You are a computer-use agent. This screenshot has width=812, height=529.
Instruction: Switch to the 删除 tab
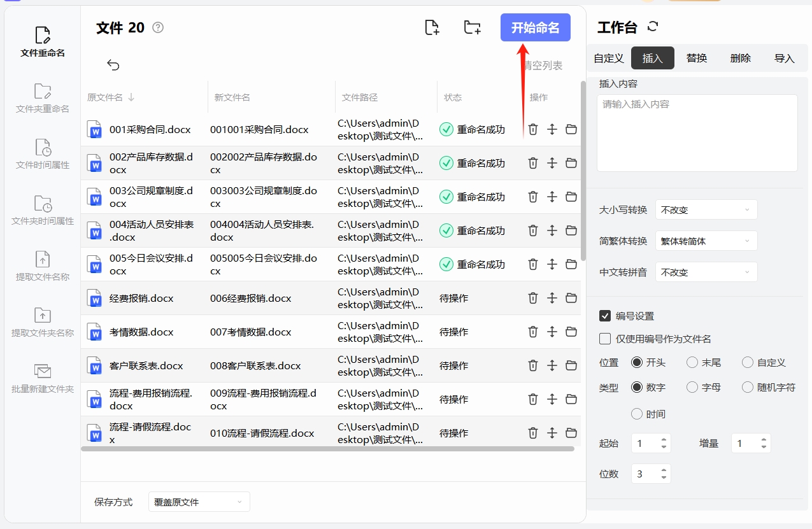tap(741, 58)
